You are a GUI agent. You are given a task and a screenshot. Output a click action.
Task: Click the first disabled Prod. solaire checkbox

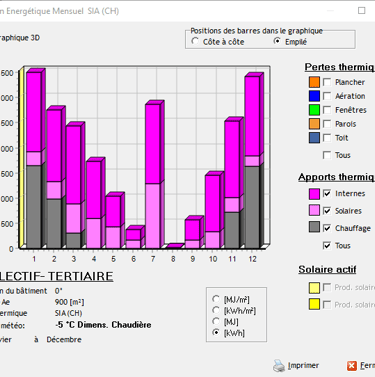[x=327, y=287]
